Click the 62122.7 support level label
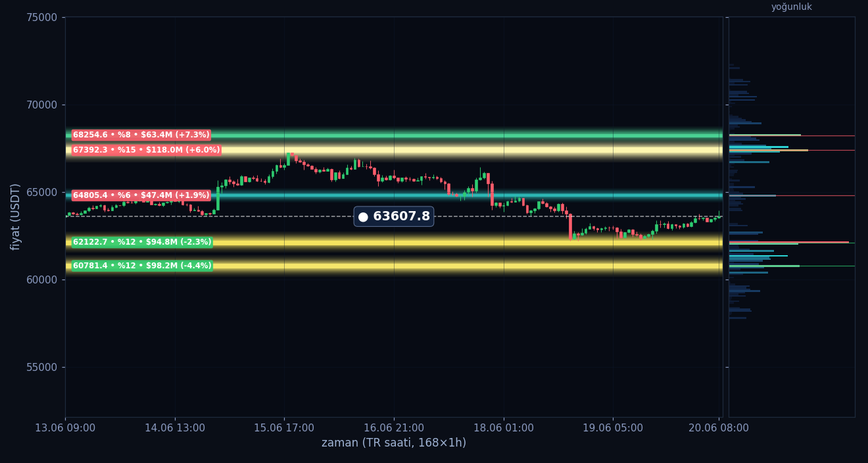Image resolution: width=868 pixels, height=463 pixels. click(x=142, y=242)
